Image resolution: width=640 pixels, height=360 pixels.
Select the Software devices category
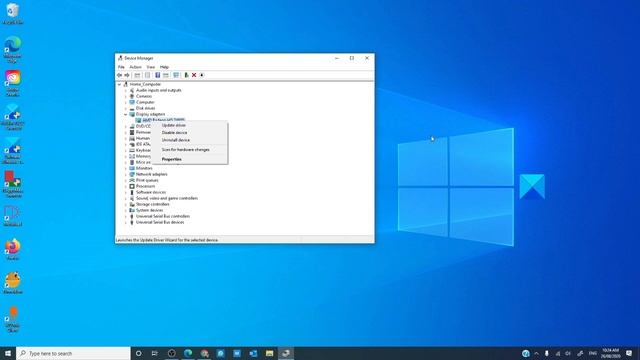click(151, 192)
